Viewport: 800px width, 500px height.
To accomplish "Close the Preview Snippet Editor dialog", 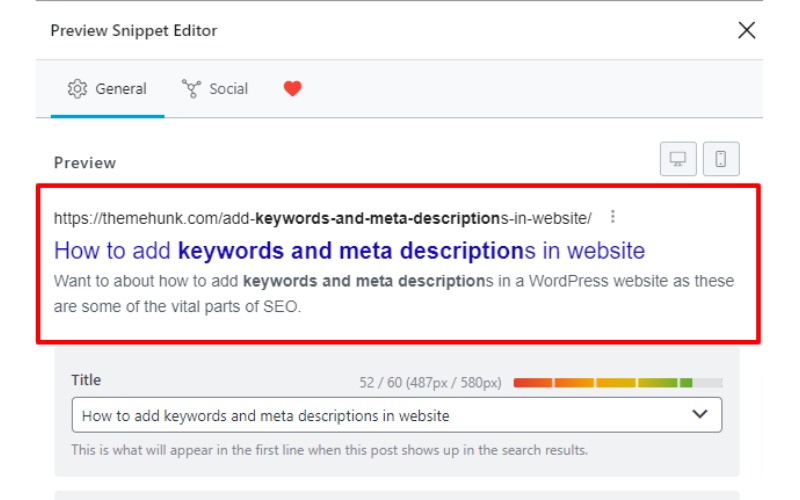I will pyautogui.click(x=746, y=31).
